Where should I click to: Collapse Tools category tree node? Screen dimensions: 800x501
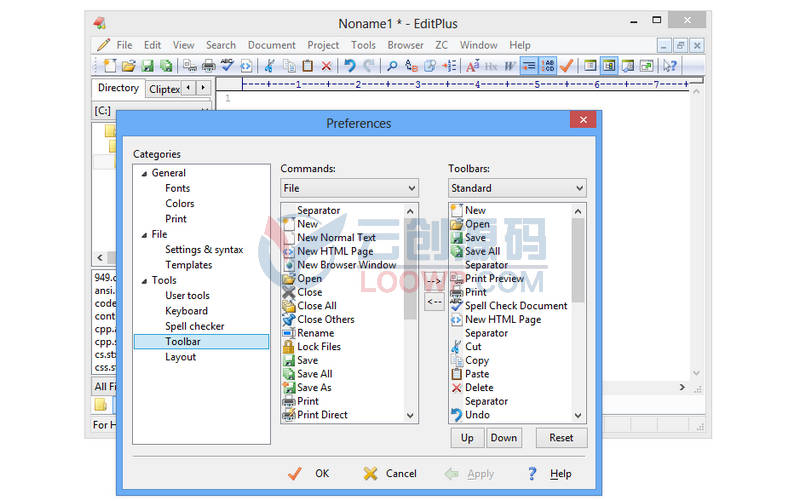coord(144,281)
